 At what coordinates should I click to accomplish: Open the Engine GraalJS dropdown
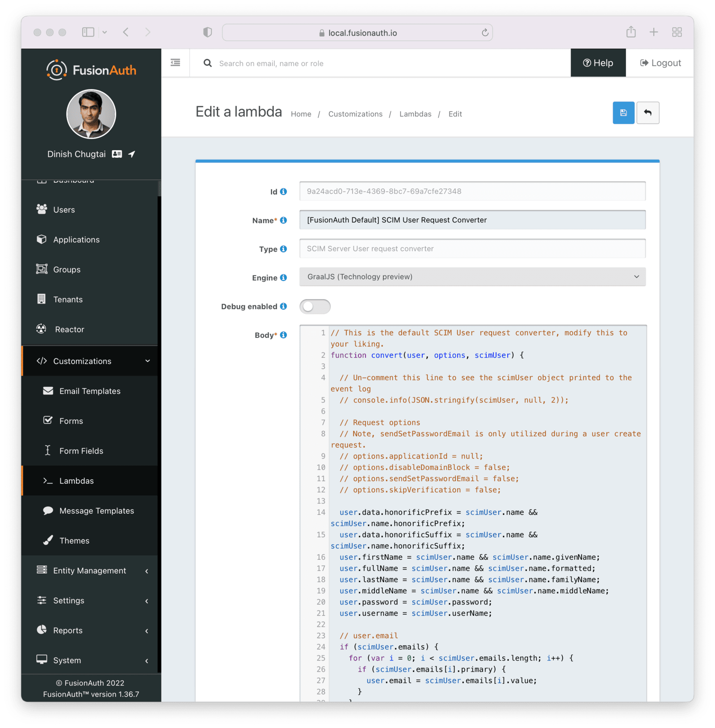tap(472, 277)
